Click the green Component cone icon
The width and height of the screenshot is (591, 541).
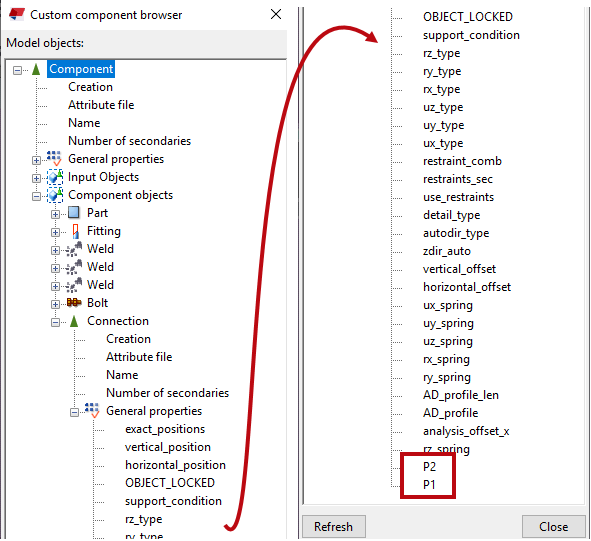(36, 69)
